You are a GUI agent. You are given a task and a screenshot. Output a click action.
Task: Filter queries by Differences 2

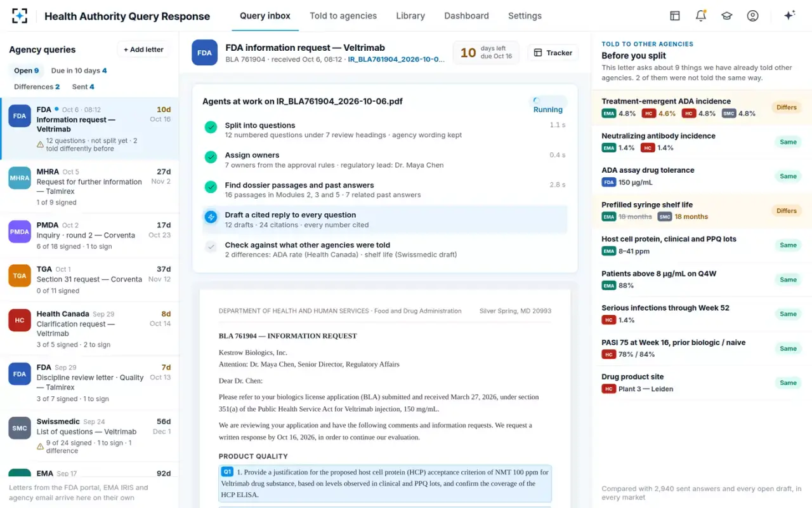point(37,86)
